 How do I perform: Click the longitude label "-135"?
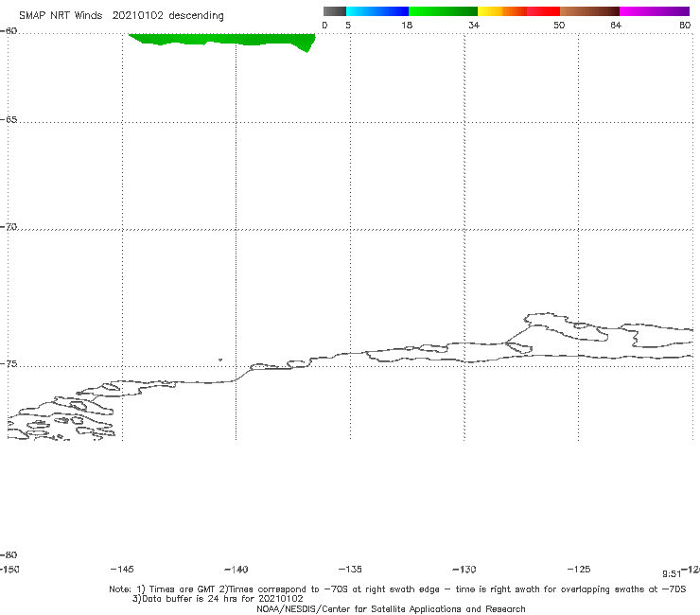tap(350, 570)
